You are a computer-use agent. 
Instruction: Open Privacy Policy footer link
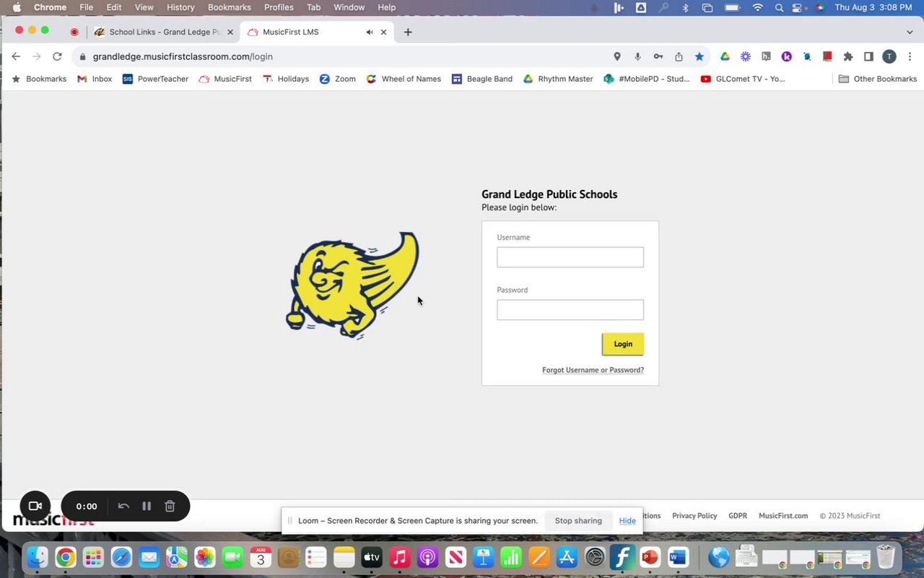click(x=694, y=516)
